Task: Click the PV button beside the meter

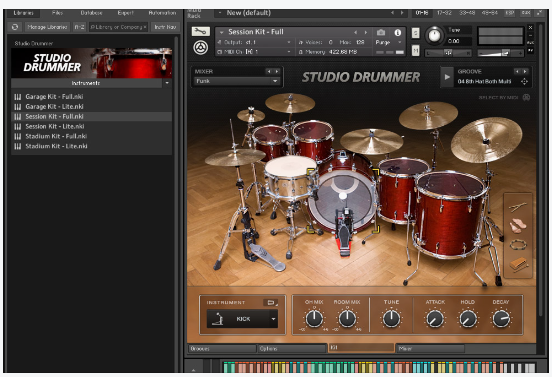Action: click(x=531, y=50)
